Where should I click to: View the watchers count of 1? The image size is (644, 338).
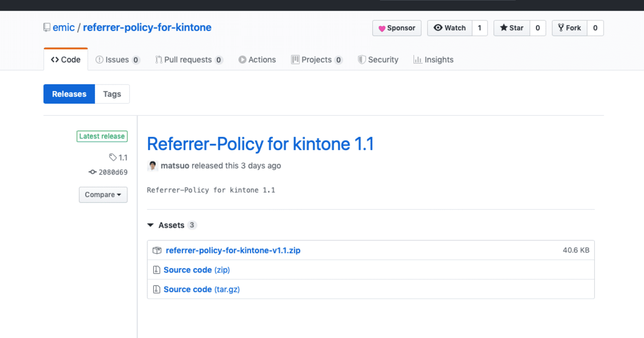[479, 28]
